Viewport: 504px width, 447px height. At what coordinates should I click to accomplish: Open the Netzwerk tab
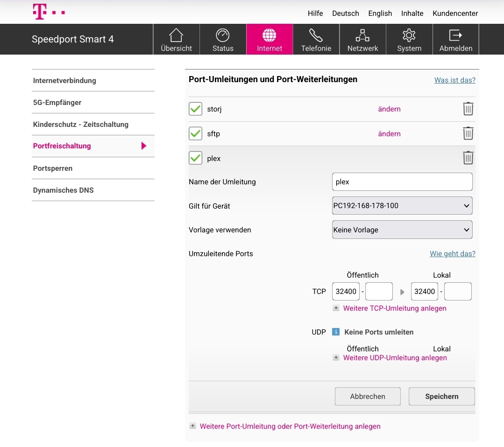click(362, 39)
